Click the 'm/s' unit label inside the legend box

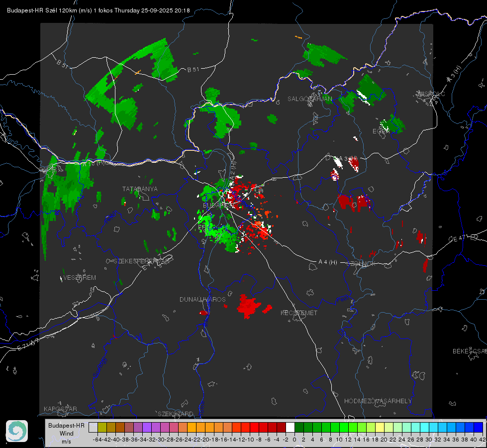(x=67, y=441)
